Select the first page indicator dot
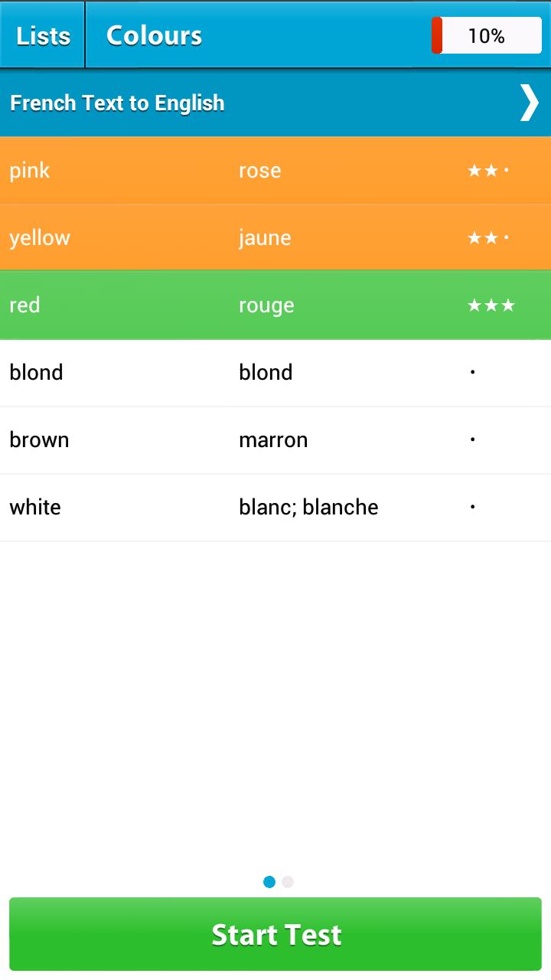This screenshot has width=551, height=980. (x=269, y=882)
